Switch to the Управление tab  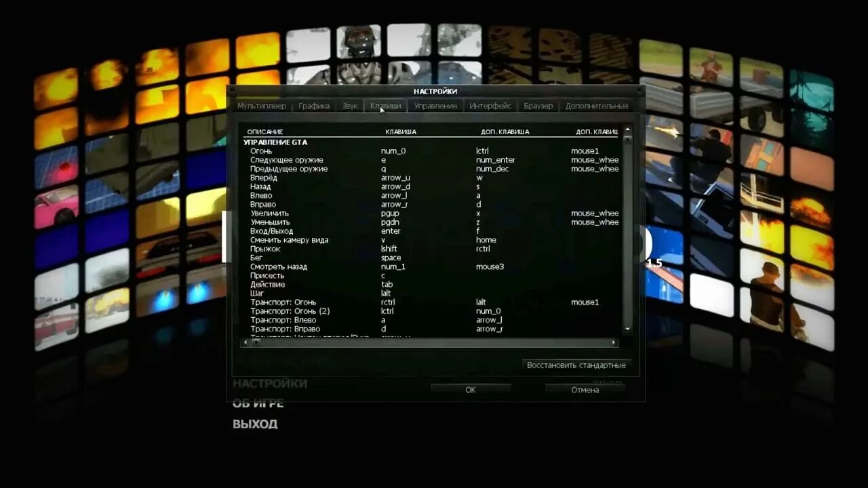pyautogui.click(x=435, y=106)
